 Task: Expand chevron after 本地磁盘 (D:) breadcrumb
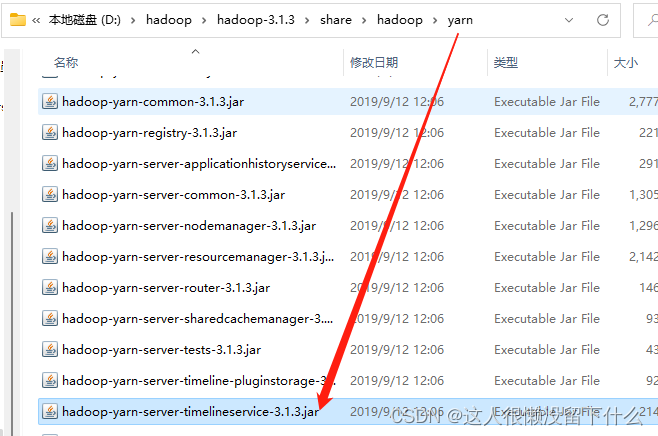tap(133, 20)
